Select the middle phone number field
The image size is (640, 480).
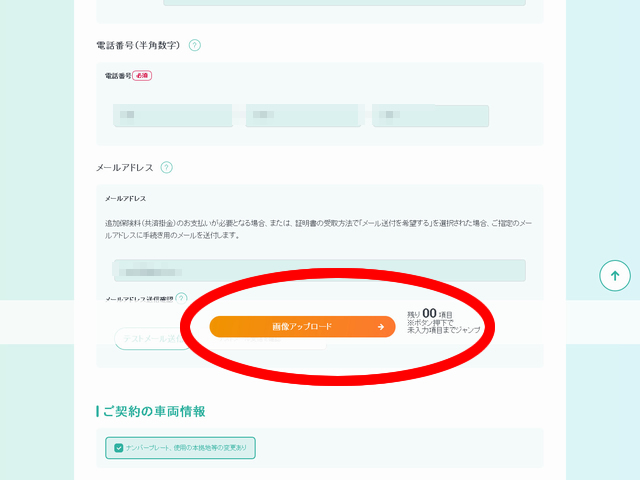pyautogui.click(x=303, y=116)
